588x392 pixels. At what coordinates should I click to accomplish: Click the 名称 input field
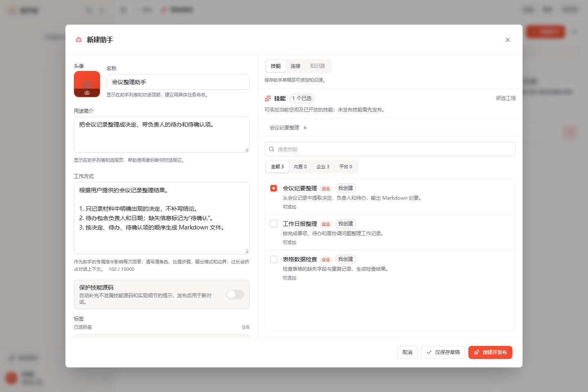178,82
